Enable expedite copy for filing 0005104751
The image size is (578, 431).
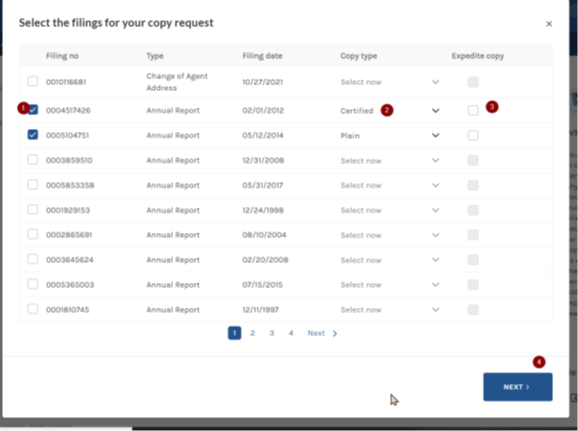tap(473, 135)
